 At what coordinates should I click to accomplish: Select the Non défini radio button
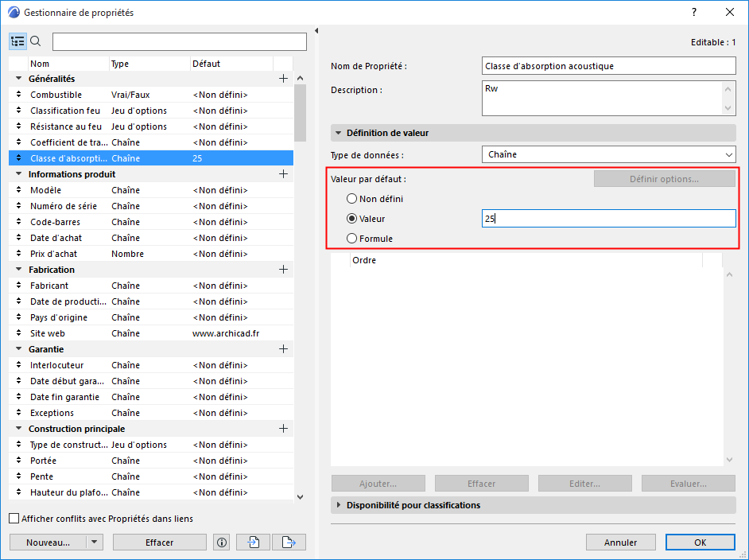pos(352,199)
